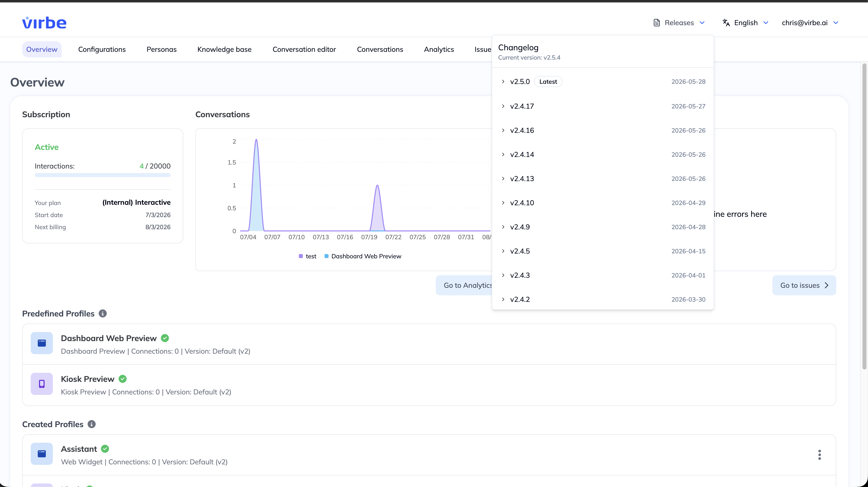Switch to the Configurations tab
Viewport: 868px width, 487px height.
pyautogui.click(x=102, y=49)
